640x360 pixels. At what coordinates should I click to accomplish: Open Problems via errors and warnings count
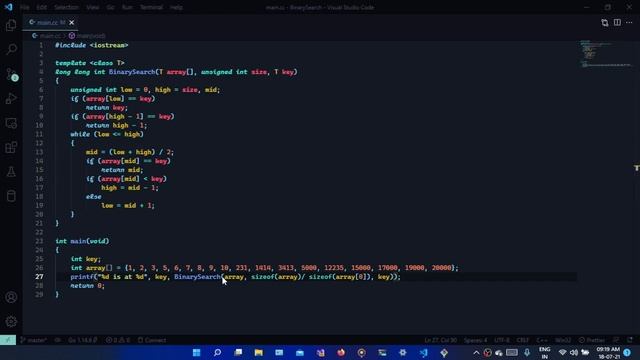point(118,340)
